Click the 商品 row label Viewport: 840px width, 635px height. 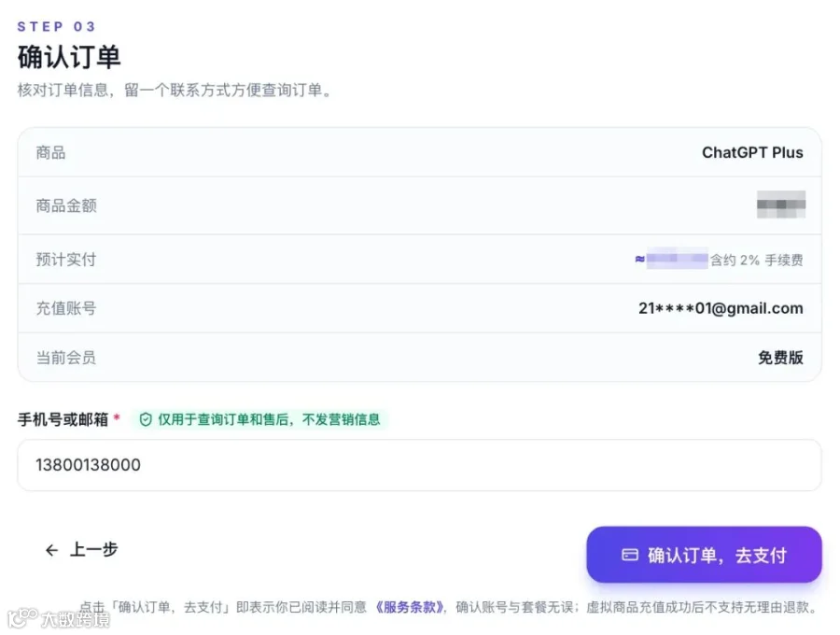[51, 153]
